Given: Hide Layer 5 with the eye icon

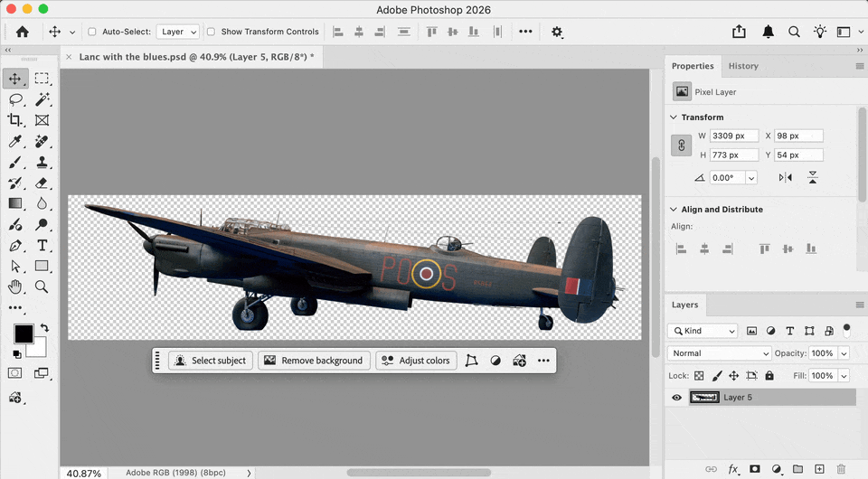Looking at the screenshot, I should click(676, 397).
